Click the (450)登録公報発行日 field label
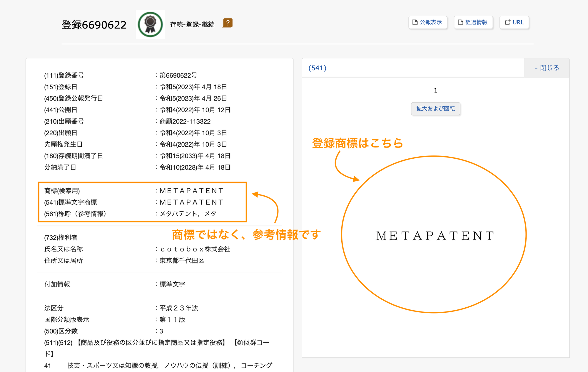Viewport: 588px width, 372px height. point(73,98)
